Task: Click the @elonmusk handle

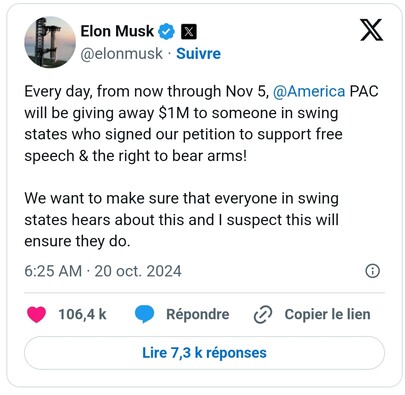Action: (121, 54)
